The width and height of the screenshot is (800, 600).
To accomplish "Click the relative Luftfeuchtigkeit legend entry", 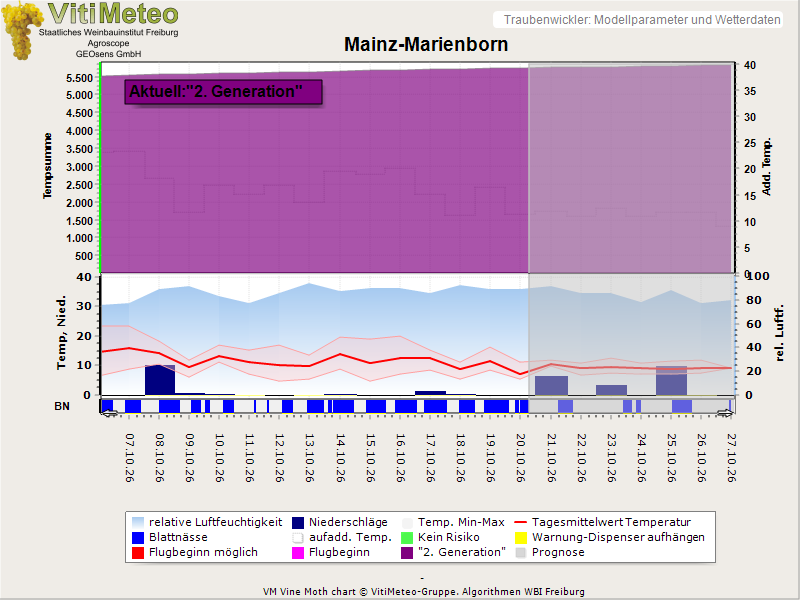I will coord(207,522).
